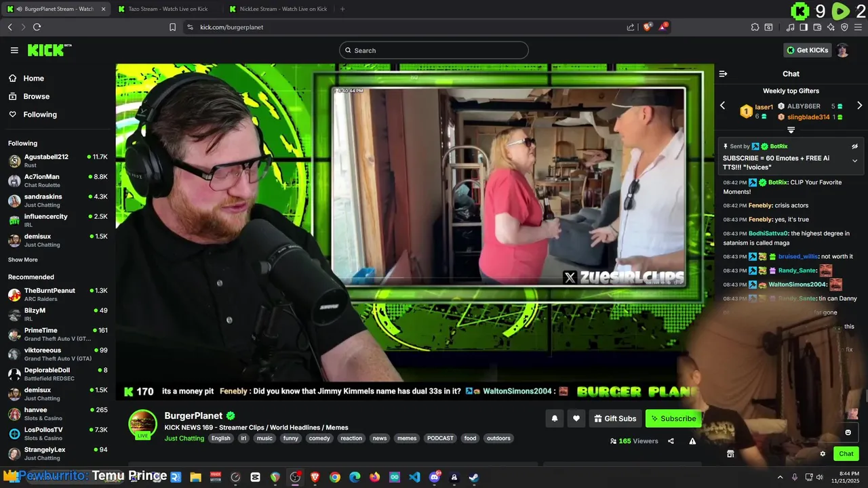Click the comedy tag
Image resolution: width=868 pixels, height=488 pixels.
point(319,439)
